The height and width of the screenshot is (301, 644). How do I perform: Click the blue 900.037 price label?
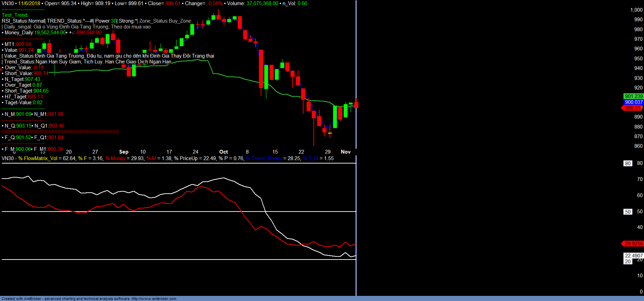(633, 102)
